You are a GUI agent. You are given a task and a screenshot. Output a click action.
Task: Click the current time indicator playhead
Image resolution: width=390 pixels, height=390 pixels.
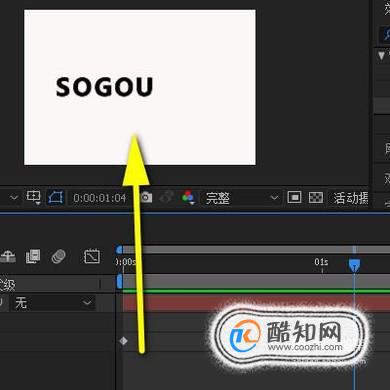[354, 265]
